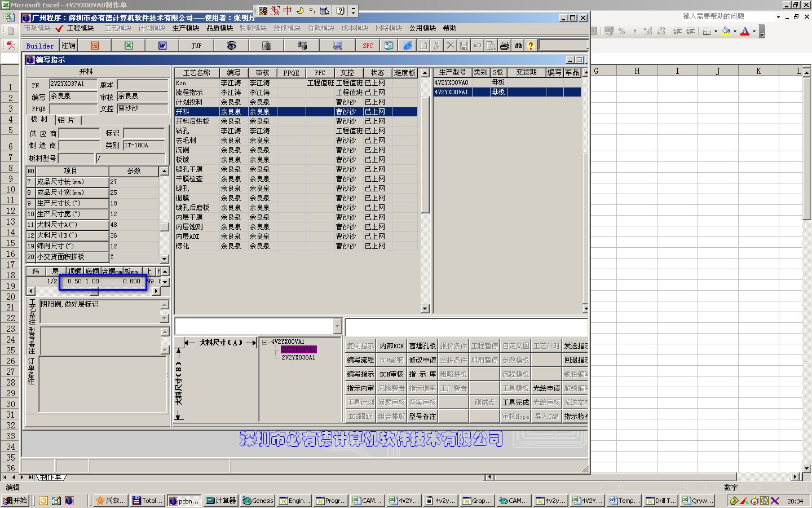Click the down arrow of the layer table

tap(165, 282)
